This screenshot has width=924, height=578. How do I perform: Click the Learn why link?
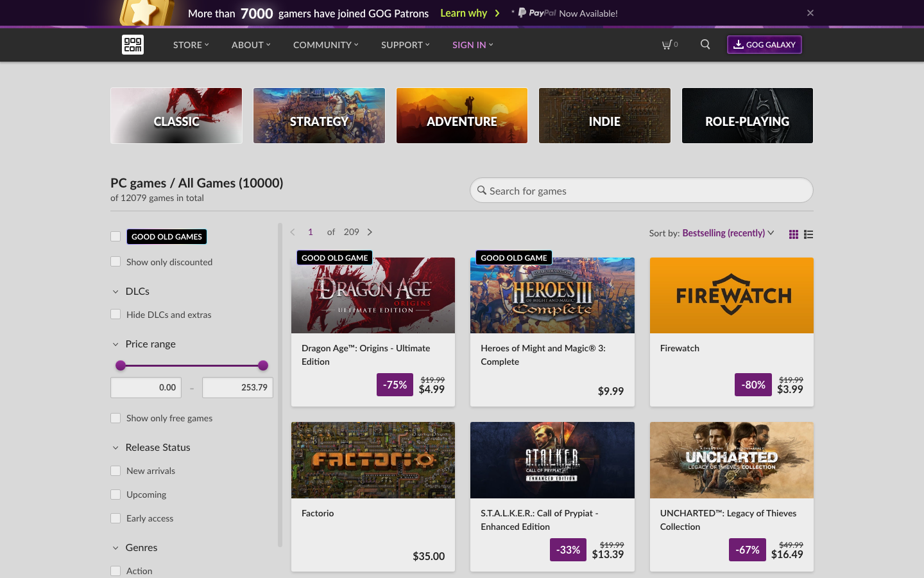[463, 13]
